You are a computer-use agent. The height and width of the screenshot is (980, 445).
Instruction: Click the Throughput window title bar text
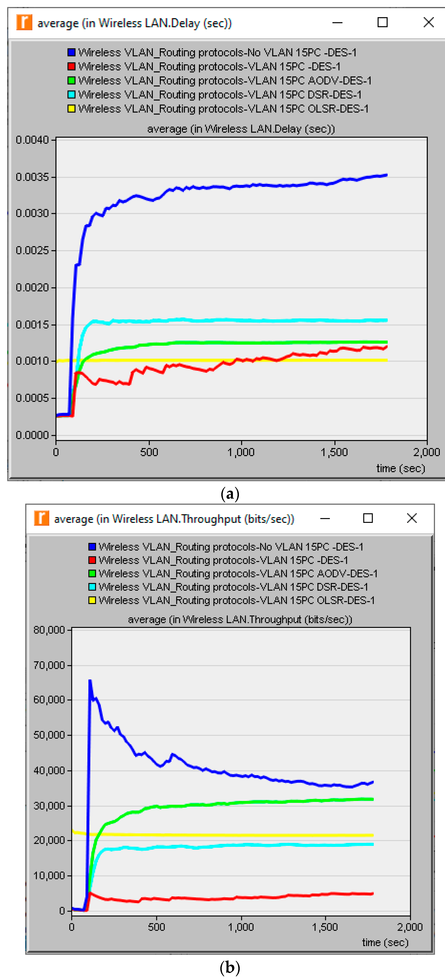click(x=174, y=519)
